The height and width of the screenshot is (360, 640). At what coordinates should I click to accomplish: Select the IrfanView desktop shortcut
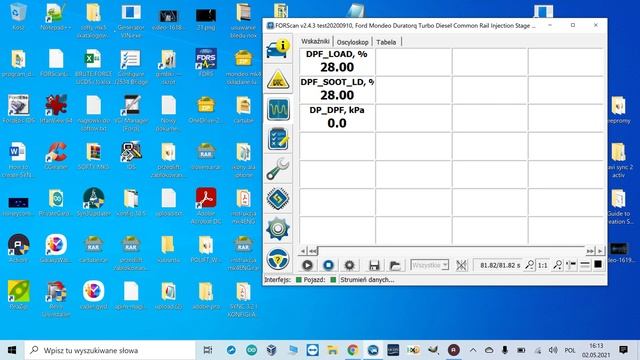click(x=56, y=109)
